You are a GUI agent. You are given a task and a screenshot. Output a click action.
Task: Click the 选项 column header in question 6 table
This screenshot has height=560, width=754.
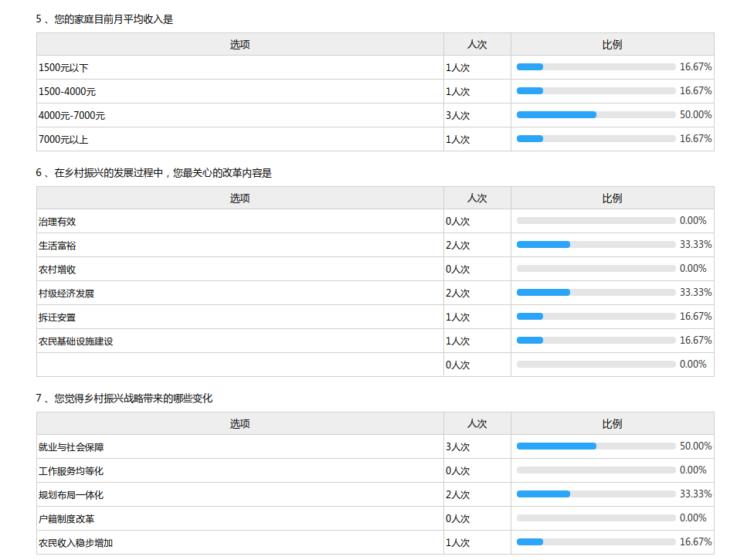tap(240, 199)
